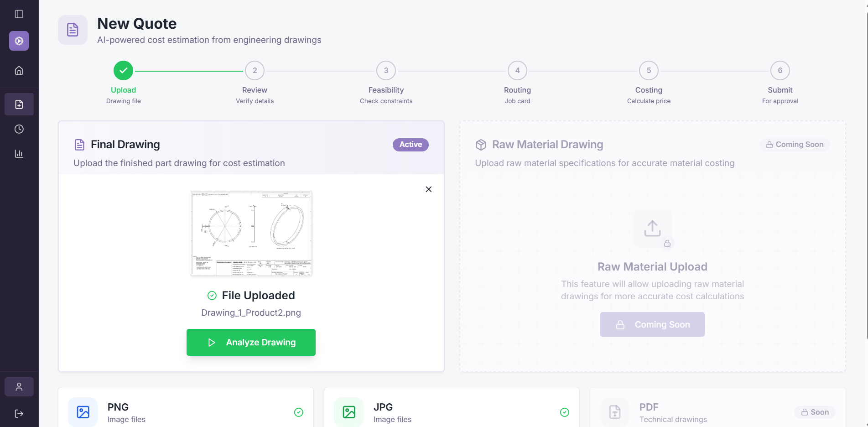The width and height of the screenshot is (868, 427).
Task: Click the purple gear logo icon
Action: point(19,41)
